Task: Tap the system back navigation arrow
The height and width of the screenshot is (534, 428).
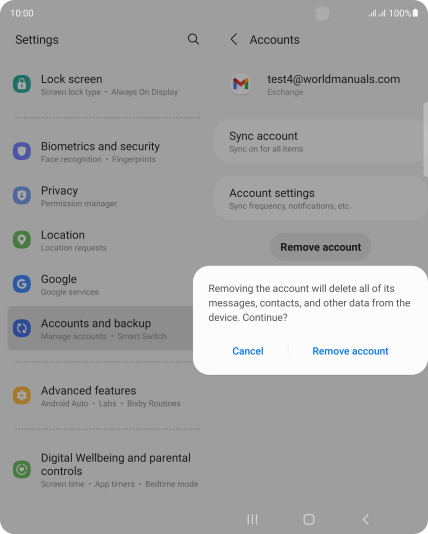Action: (366, 519)
